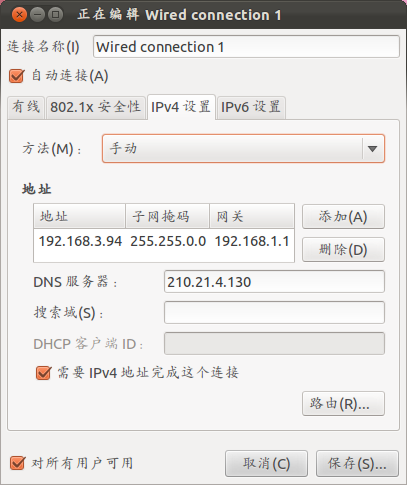Click the 添加(A) button
The image size is (407, 485).
[343, 217]
